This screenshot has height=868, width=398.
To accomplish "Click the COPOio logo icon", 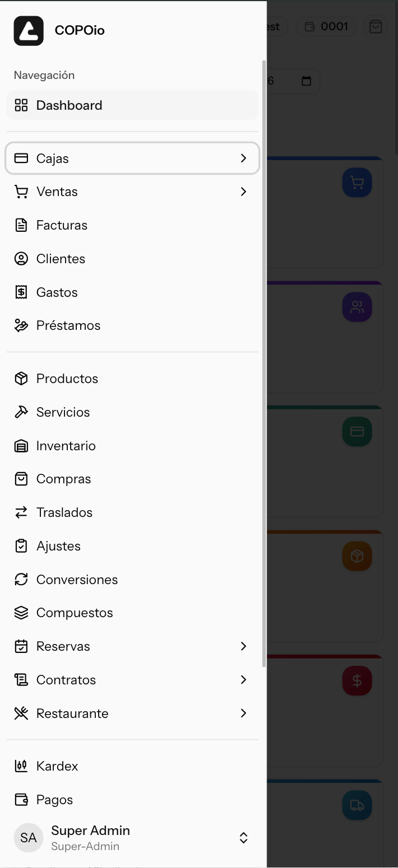I will point(29,30).
